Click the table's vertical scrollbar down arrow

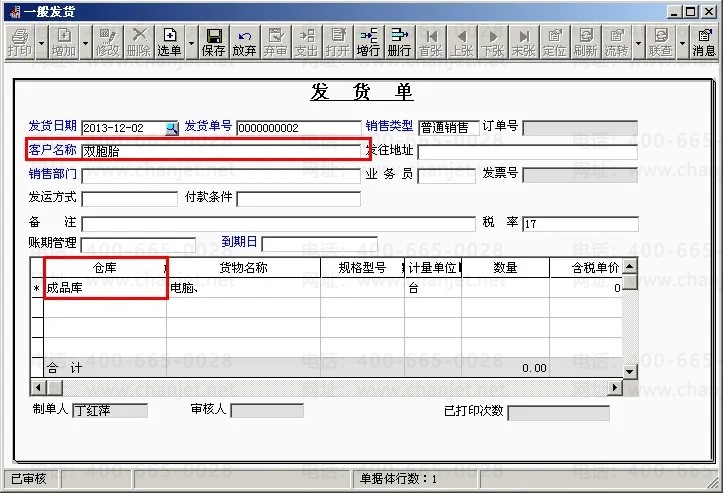630,371
